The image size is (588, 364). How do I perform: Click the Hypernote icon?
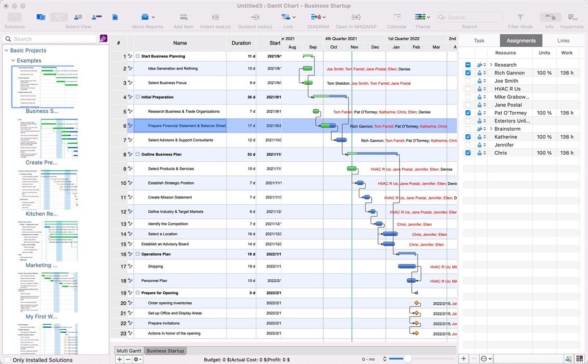coord(572,16)
